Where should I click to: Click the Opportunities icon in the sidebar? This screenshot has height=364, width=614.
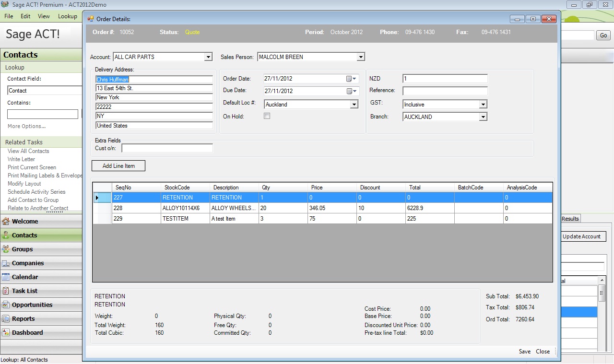(6, 305)
